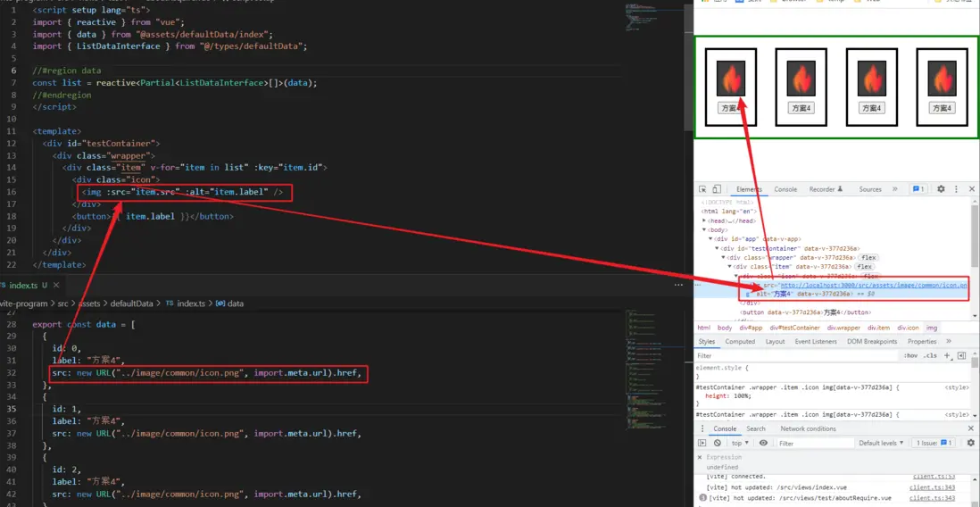Screen dimensions: 980x507
Task: Toggle the :hov element state panel
Action: tap(910, 356)
